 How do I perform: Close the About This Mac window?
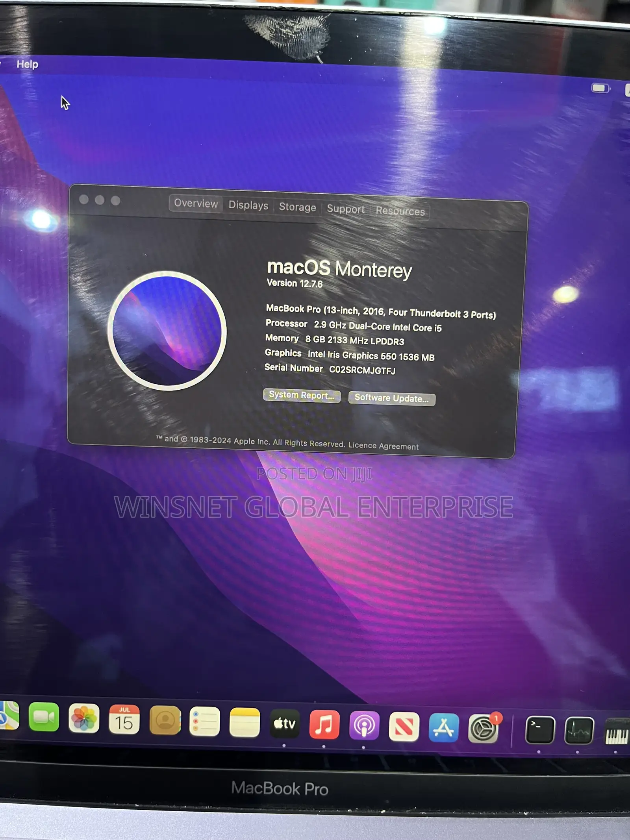83,200
